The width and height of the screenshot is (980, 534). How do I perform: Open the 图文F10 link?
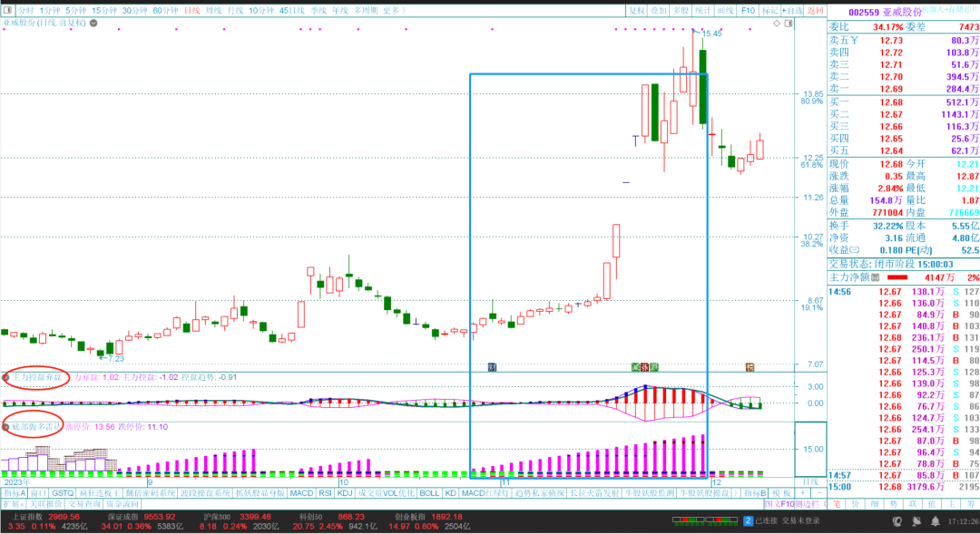(779, 503)
